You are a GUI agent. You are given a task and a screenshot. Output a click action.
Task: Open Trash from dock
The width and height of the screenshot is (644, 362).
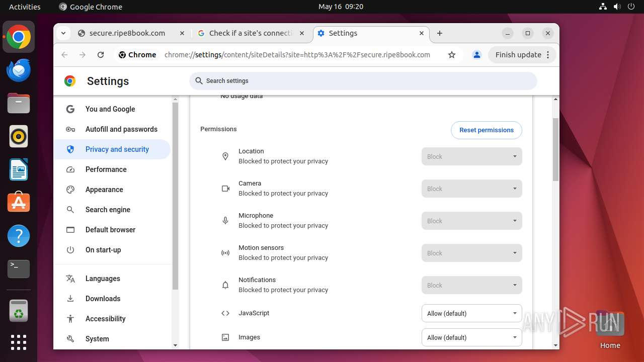[19, 311]
